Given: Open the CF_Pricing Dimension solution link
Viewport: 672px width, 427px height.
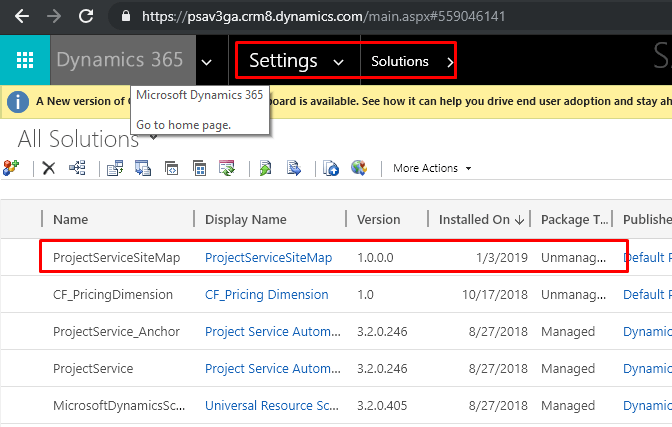Looking at the screenshot, I should (x=266, y=295).
